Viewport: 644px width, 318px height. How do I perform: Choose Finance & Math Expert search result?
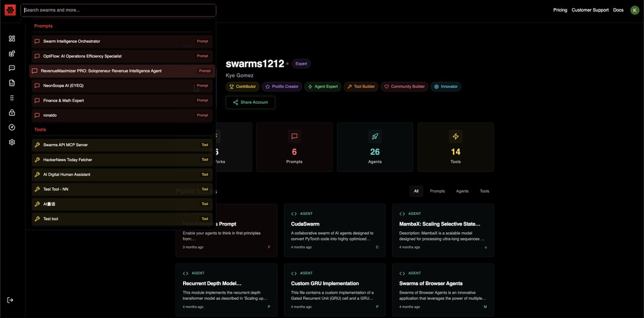click(122, 100)
